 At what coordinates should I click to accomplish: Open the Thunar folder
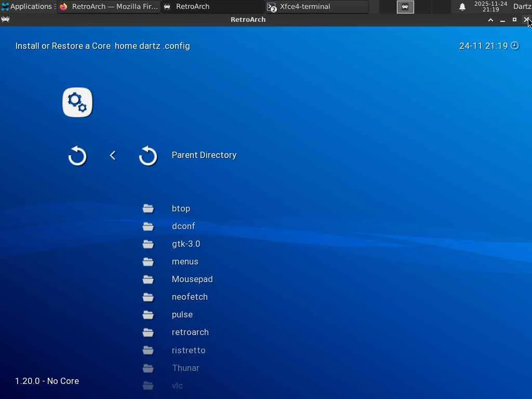[x=185, y=368]
